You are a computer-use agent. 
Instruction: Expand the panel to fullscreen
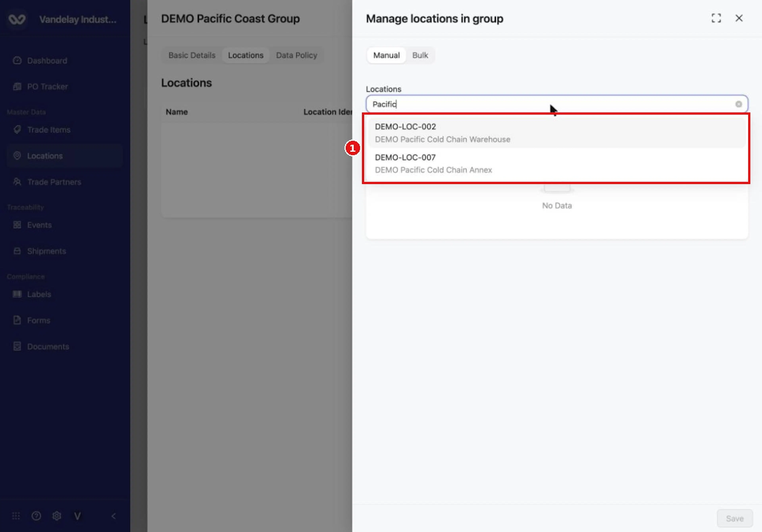(x=716, y=18)
